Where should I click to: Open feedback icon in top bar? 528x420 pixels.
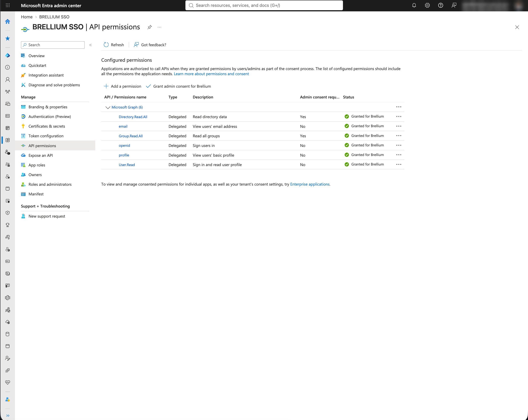454,5
